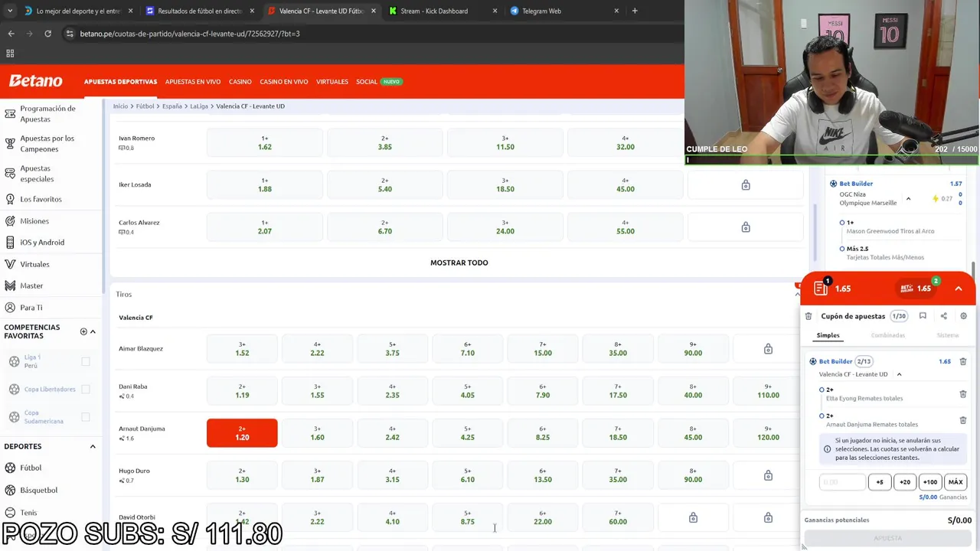980x551 pixels.
Task: Go back in browser history
Action: tap(11, 34)
